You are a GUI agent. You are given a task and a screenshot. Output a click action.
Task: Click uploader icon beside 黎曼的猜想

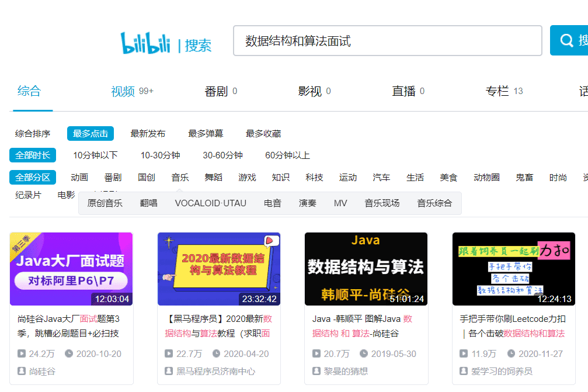316,371
